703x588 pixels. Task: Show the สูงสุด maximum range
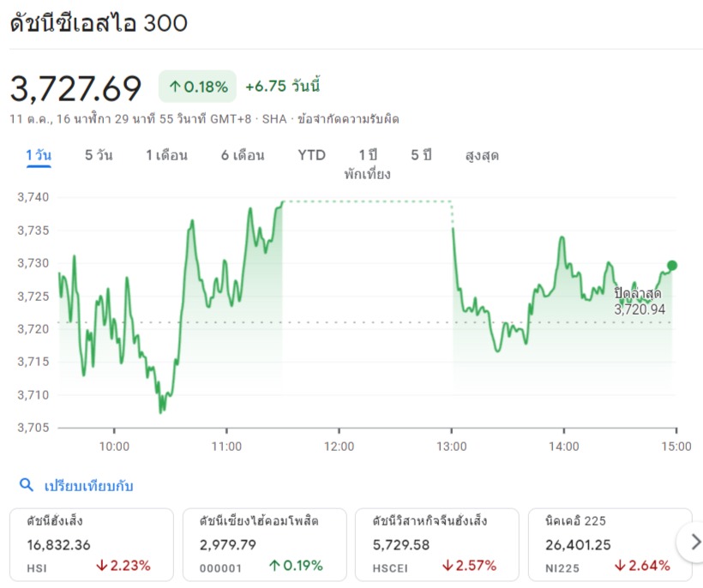(482, 156)
